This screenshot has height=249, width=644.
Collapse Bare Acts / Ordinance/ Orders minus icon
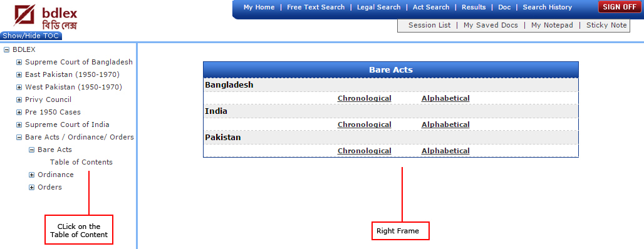point(19,138)
